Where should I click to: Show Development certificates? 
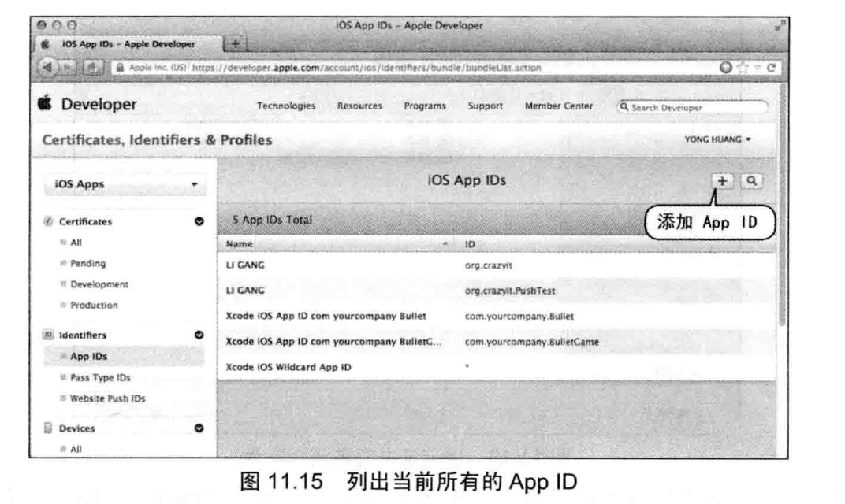tap(99, 284)
